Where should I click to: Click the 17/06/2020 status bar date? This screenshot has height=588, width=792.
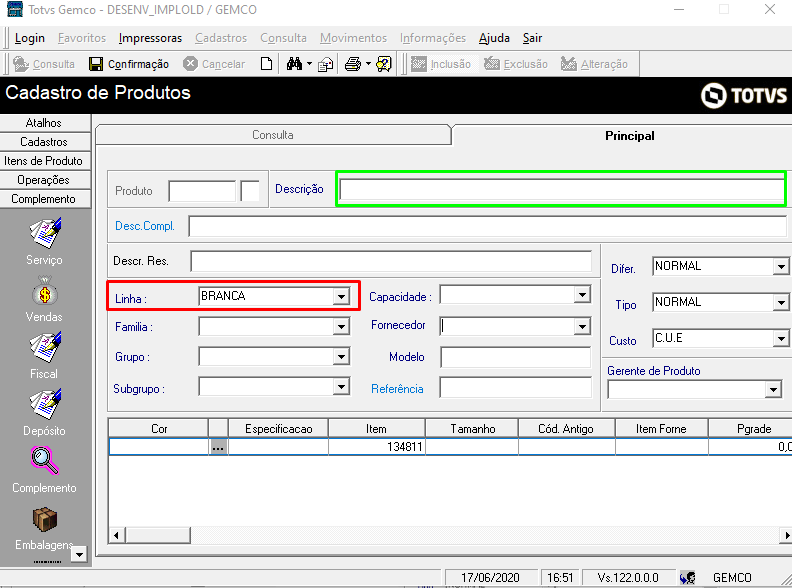click(x=490, y=577)
